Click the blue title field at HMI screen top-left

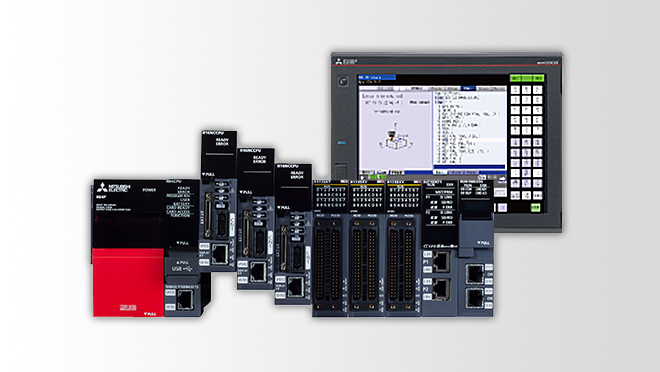(377, 77)
